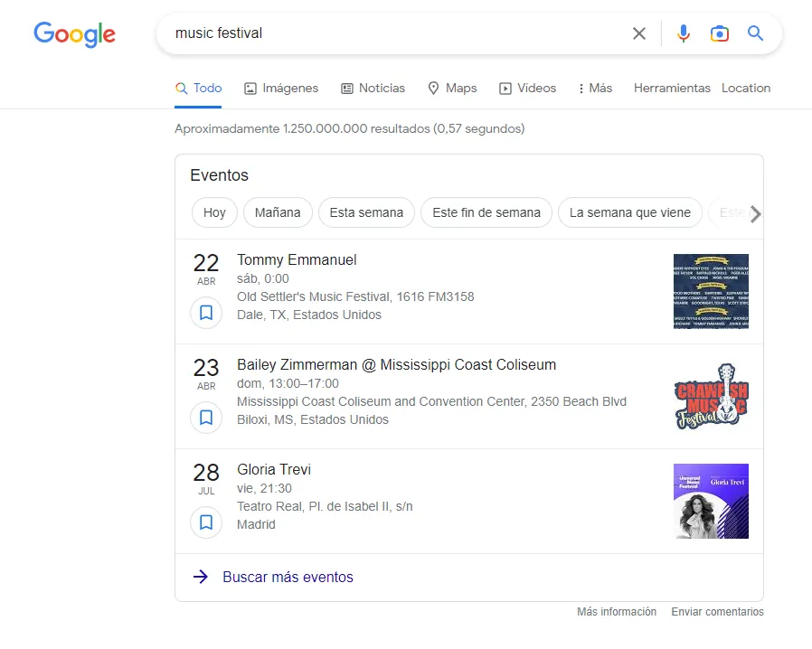Focus the music festival search field
The width and height of the screenshot is (812, 649).
click(x=393, y=33)
